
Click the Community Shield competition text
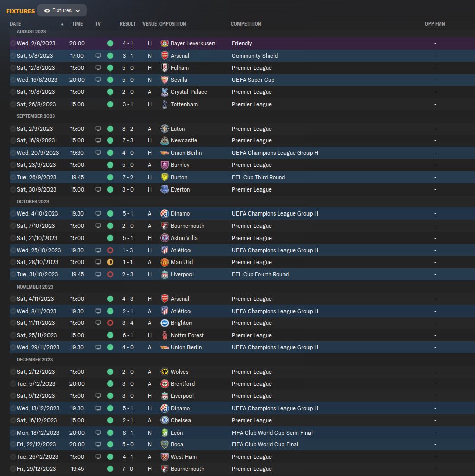[x=255, y=56]
